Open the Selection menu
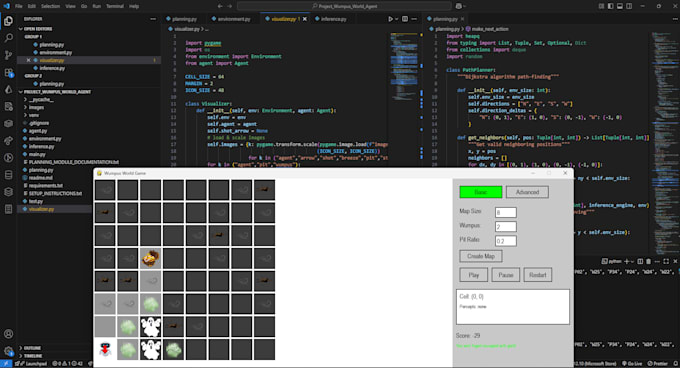The image size is (680, 368). (x=50, y=6)
